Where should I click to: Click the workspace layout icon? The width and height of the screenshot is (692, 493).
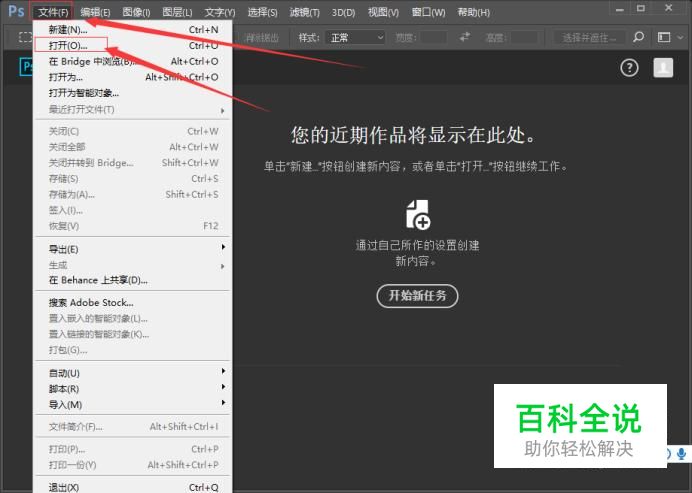pos(664,38)
